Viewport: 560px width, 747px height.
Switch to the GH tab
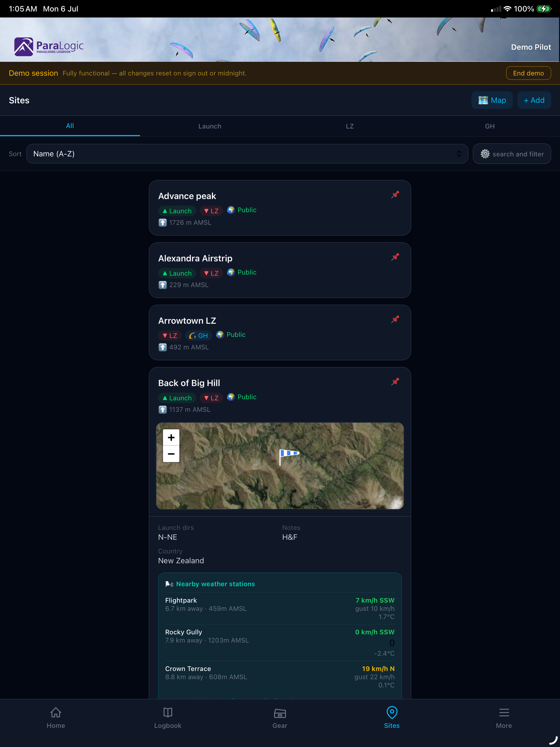click(x=490, y=126)
